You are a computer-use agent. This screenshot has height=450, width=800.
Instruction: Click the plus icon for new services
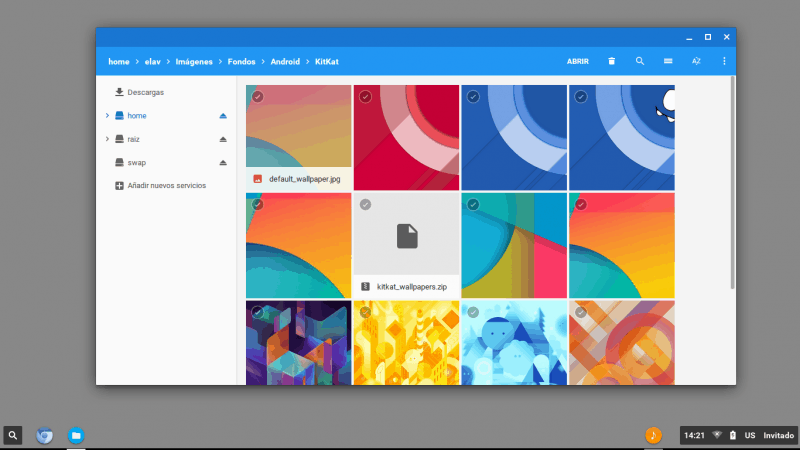click(x=119, y=186)
